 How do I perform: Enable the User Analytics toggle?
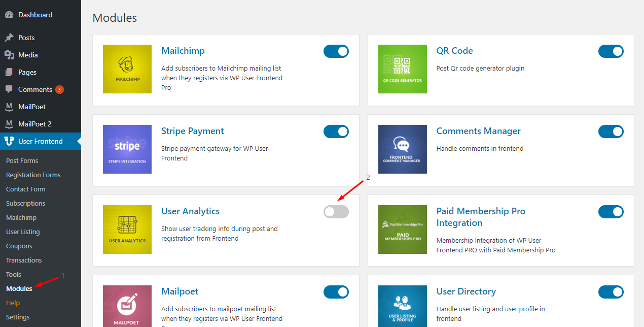pyautogui.click(x=336, y=212)
